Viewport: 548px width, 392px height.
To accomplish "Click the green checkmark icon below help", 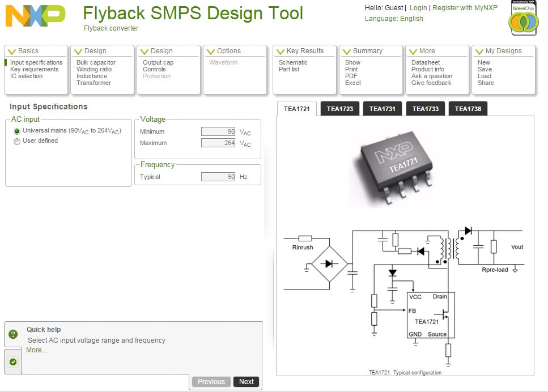I will 12,362.
